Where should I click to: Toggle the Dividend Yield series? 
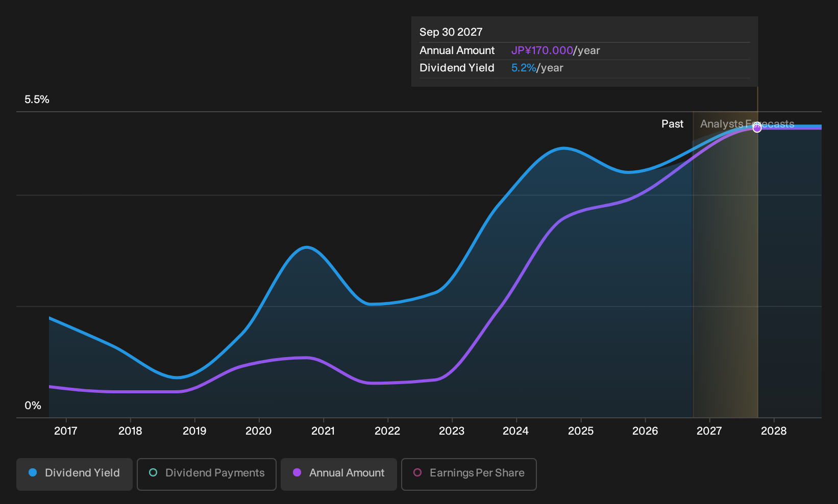click(x=75, y=474)
